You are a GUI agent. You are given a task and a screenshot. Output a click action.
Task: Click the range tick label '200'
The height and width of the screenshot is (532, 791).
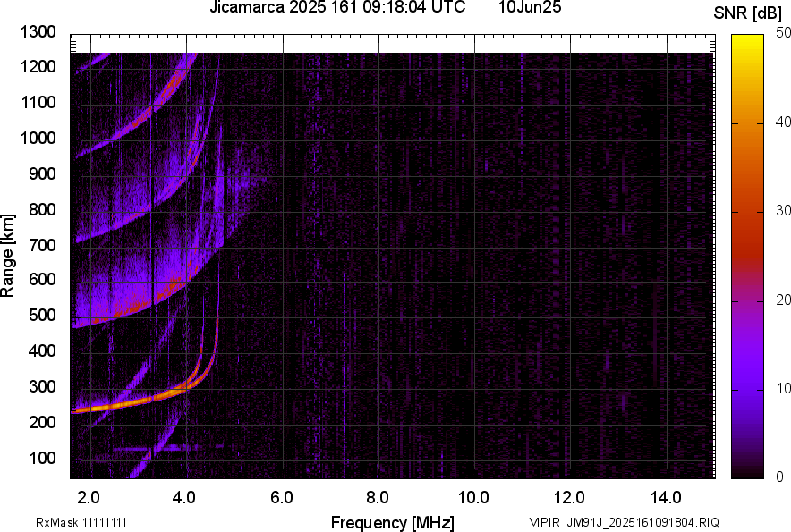pyautogui.click(x=42, y=422)
